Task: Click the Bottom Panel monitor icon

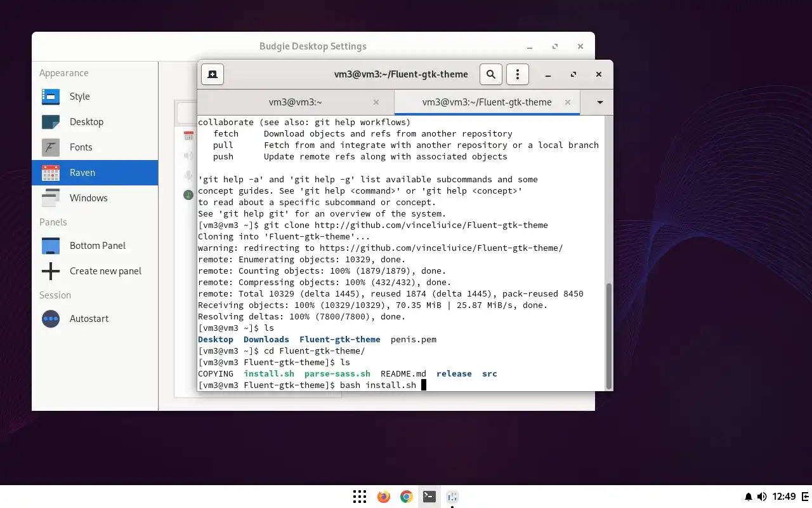Action: pos(51,246)
